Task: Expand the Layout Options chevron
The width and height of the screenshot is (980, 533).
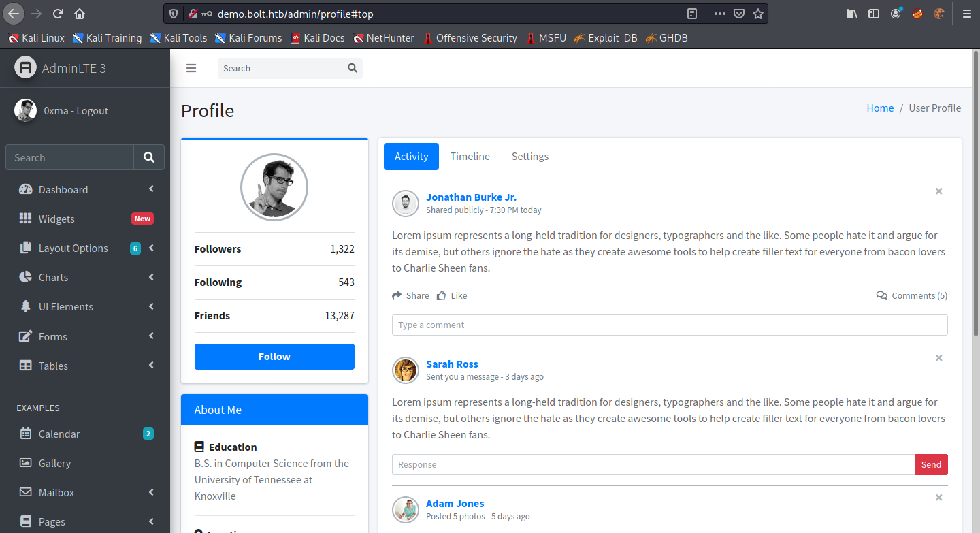Action: click(151, 248)
